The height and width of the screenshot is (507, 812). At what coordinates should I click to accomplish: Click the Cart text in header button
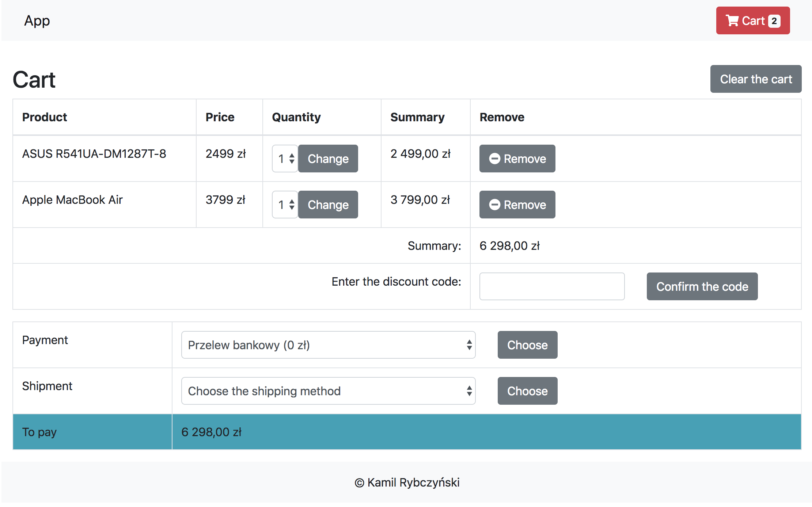(753, 21)
